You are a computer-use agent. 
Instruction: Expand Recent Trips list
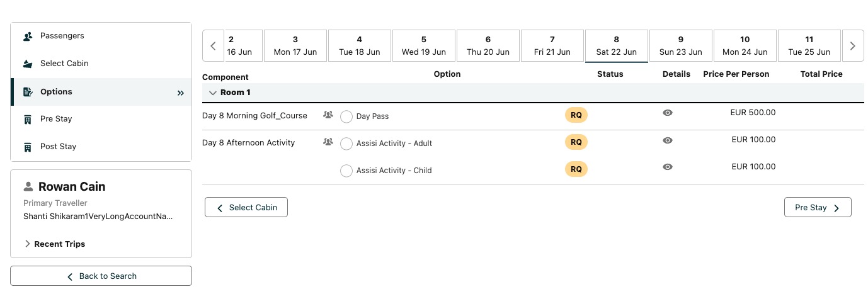28,244
